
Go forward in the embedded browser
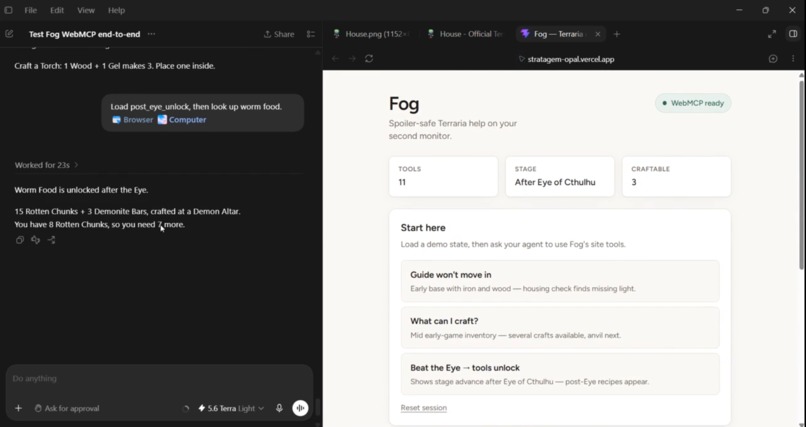[352, 59]
